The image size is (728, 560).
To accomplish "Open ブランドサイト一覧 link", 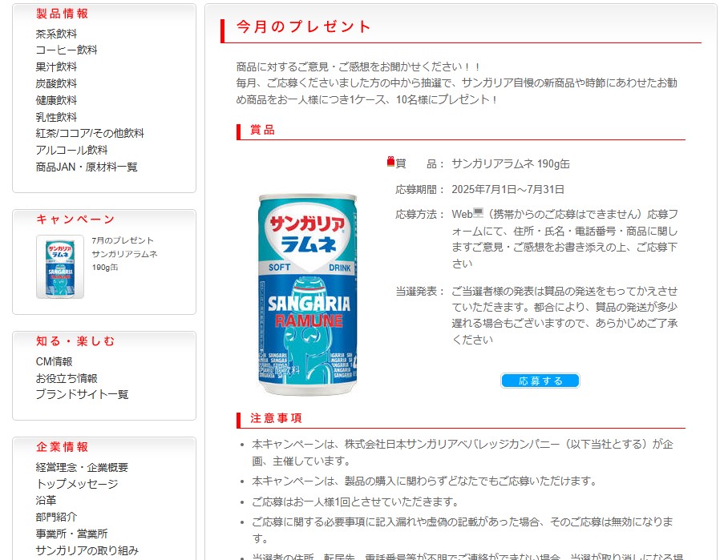I will pyautogui.click(x=82, y=394).
